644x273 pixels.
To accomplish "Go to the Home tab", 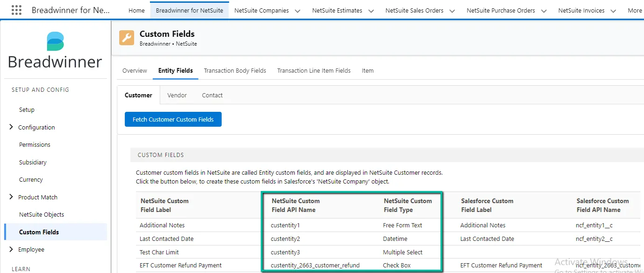I will coord(136,10).
